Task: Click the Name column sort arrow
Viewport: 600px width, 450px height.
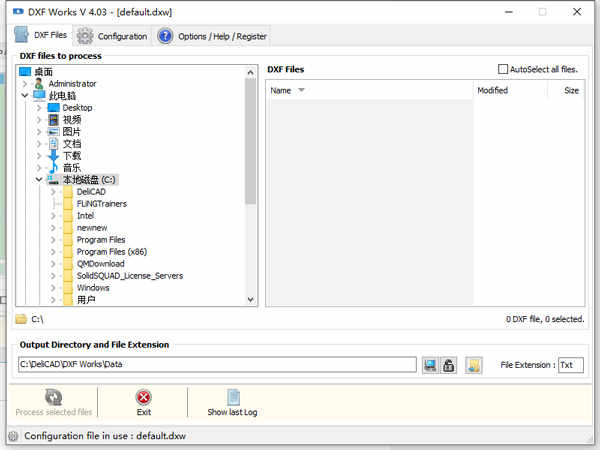Action: click(301, 90)
